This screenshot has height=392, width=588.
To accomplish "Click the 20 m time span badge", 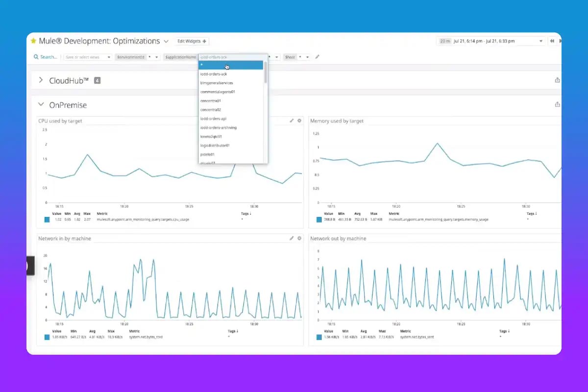I will tap(444, 41).
